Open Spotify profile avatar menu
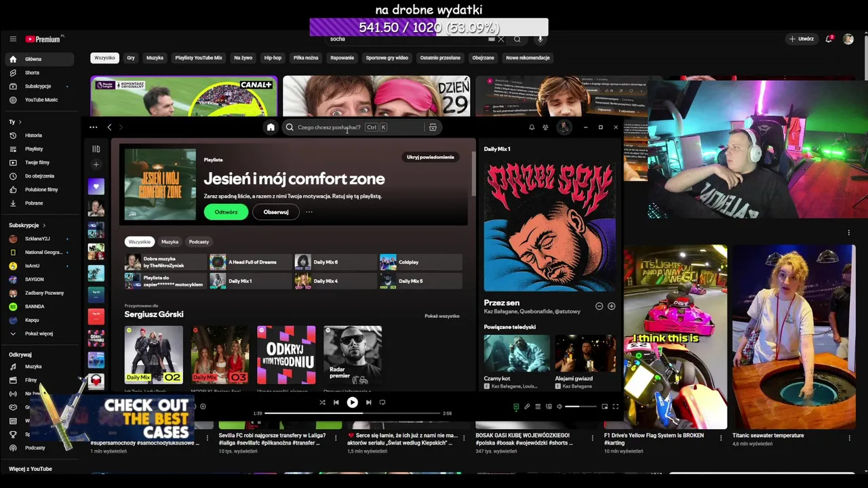This screenshot has height=488, width=868. click(x=564, y=127)
